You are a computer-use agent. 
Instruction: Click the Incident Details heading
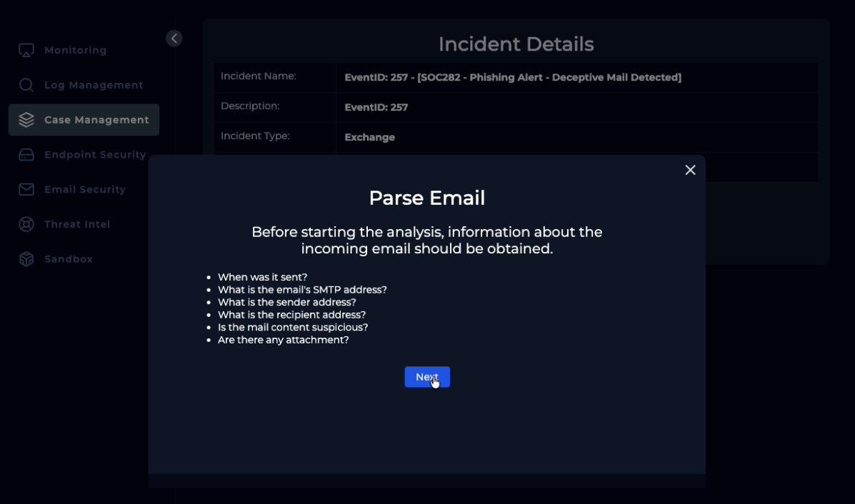tap(516, 44)
